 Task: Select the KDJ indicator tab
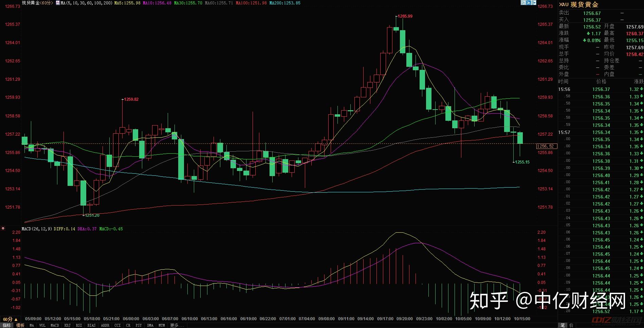(68, 325)
